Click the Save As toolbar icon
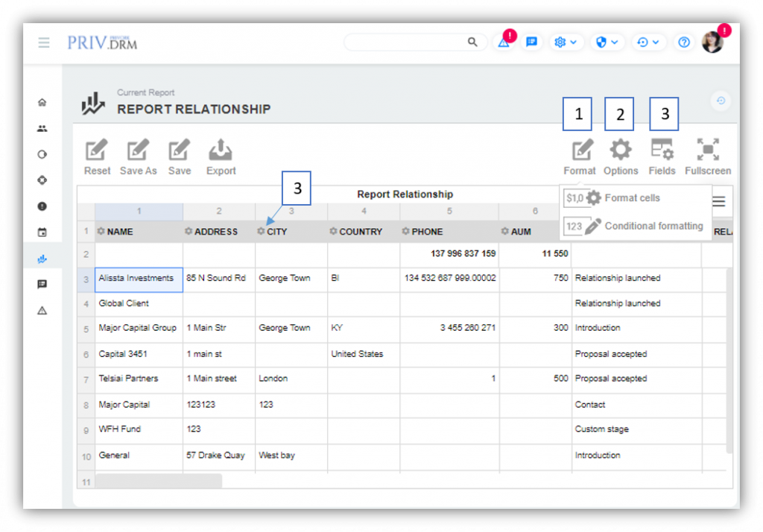 tap(138, 151)
